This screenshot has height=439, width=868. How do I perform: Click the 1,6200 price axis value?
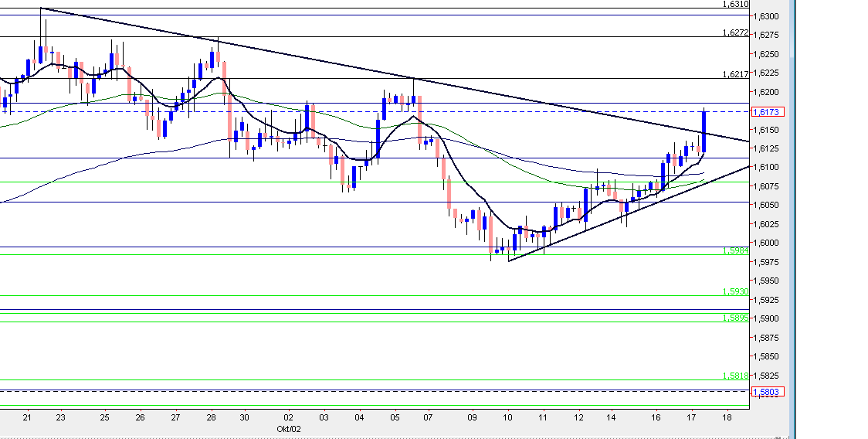point(766,92)
